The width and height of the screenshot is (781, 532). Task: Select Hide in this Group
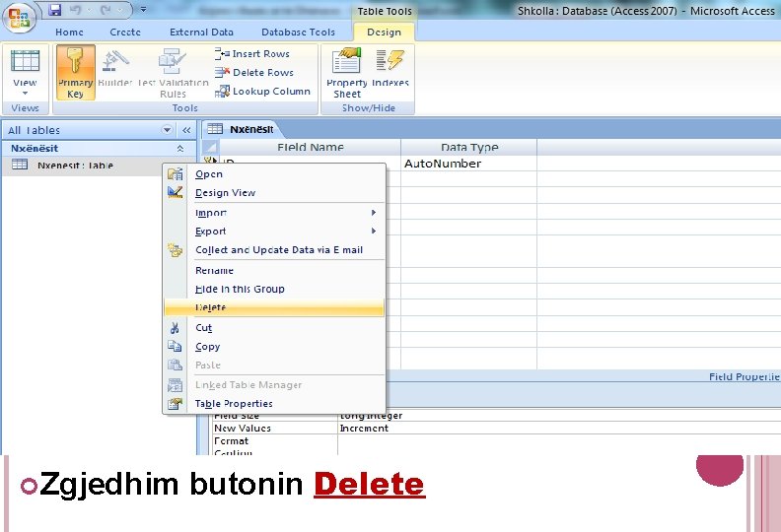274,289
